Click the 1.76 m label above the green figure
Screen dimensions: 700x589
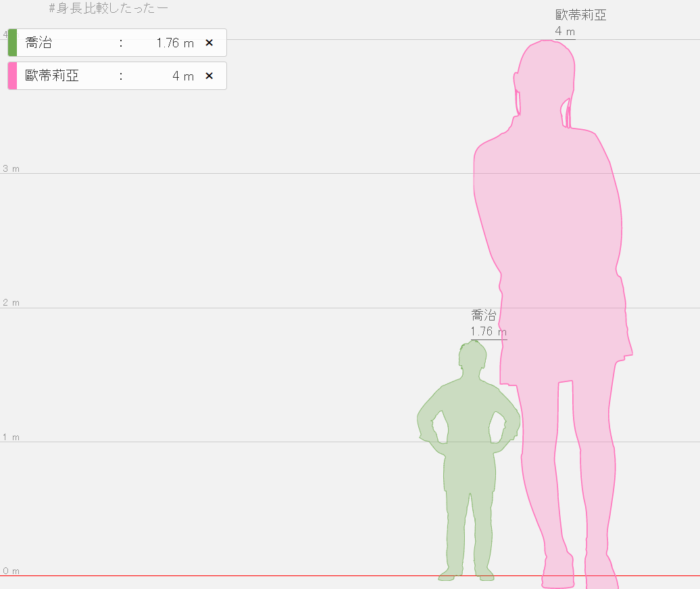[x=488, y=331]
